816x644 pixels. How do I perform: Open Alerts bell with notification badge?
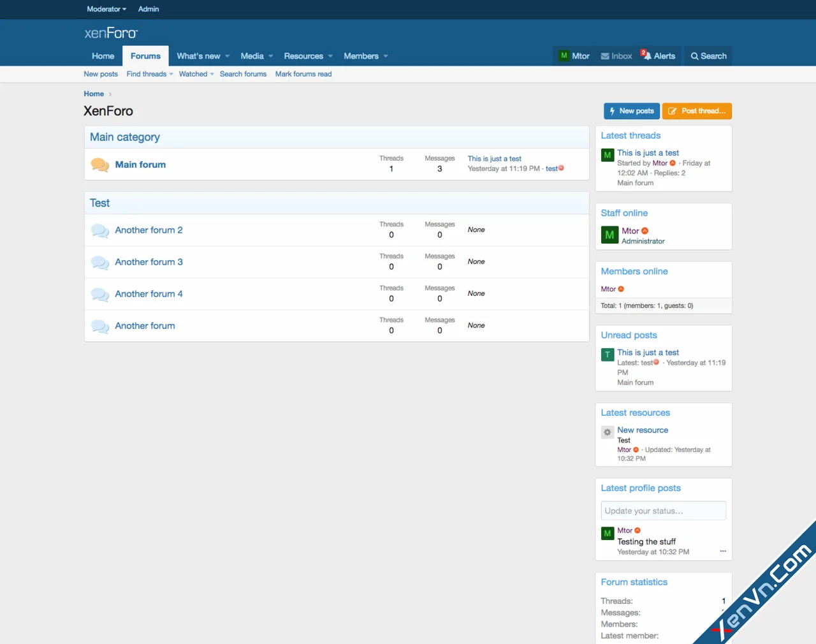[658, 56]
